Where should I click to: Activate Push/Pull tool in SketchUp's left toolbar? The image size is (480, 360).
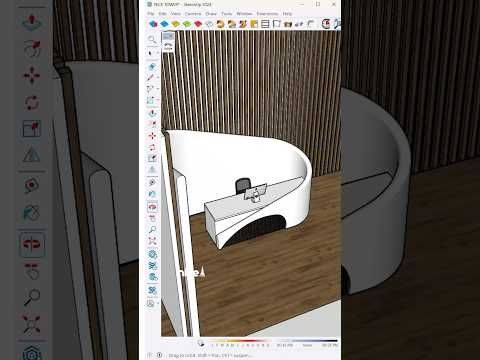pos(152,113)
